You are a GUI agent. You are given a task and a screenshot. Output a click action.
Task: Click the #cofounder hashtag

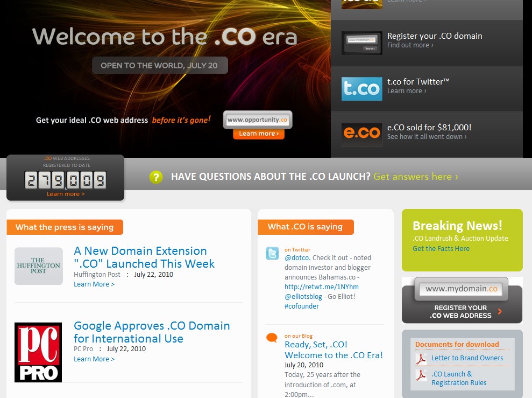pos(302,306)
